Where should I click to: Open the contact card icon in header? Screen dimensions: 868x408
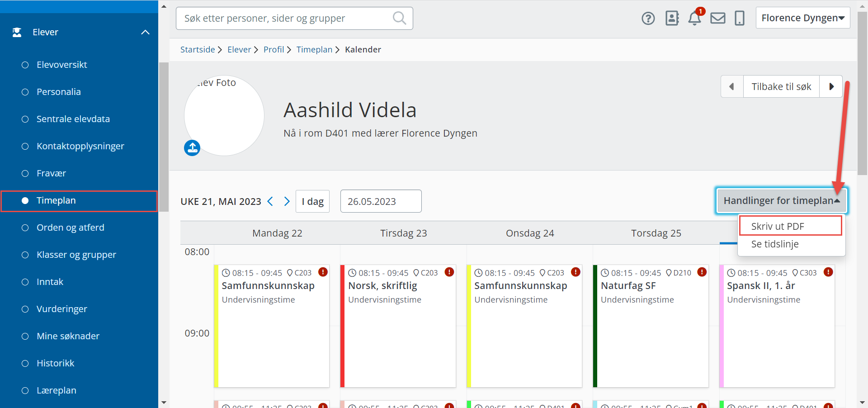click(672, 18)
